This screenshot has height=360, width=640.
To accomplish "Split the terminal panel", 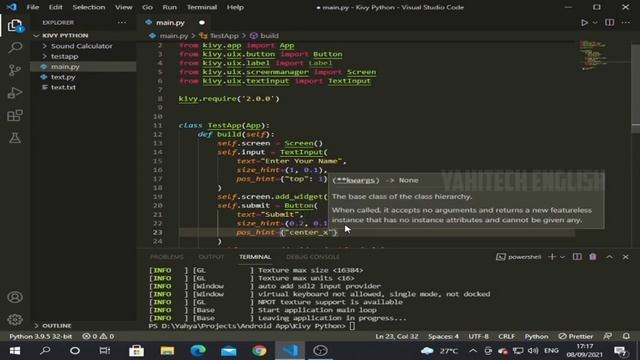I will point(577,257).
